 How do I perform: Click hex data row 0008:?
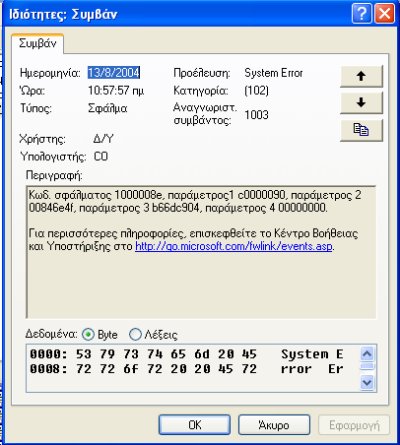pos(186,369)
